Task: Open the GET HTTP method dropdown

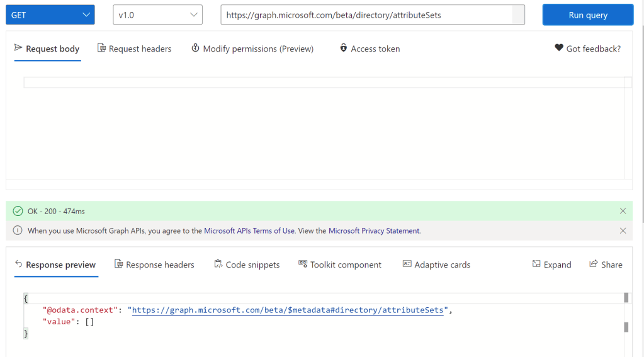Action: [50, 15]
